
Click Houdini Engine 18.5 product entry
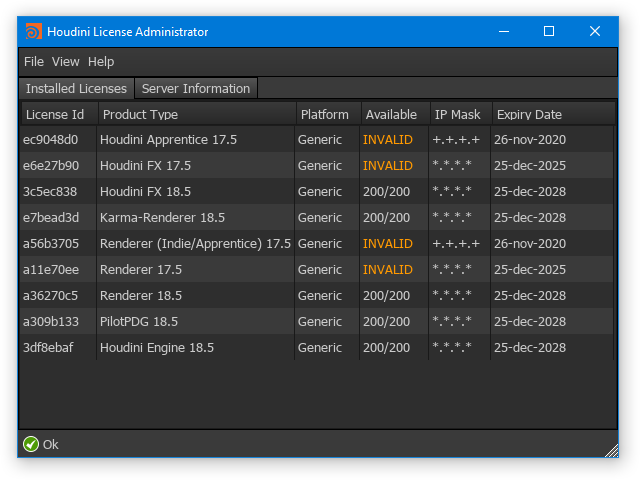(x=157, y=347)
